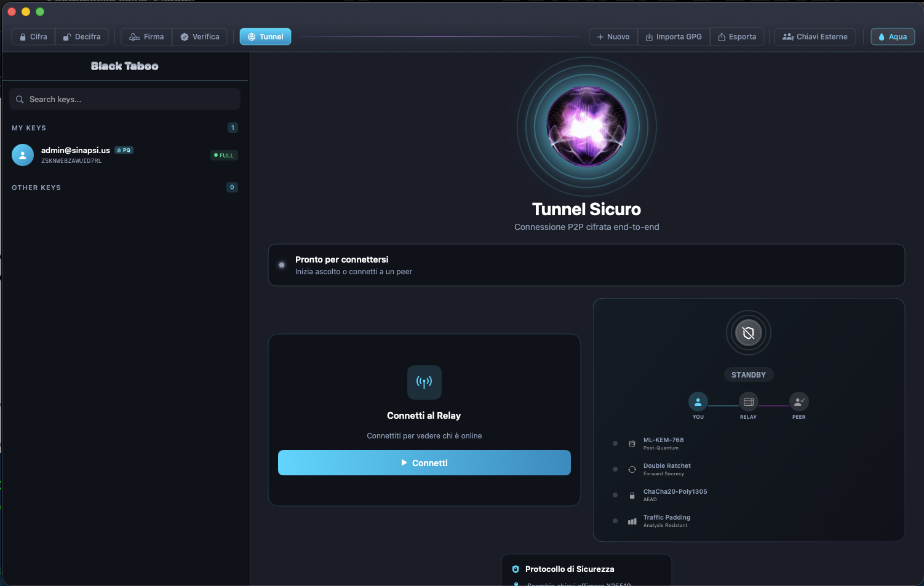Click the Traffic Padding bars icon
The height and width of the screenshot is (586, 924).
(x=632, y=521)
